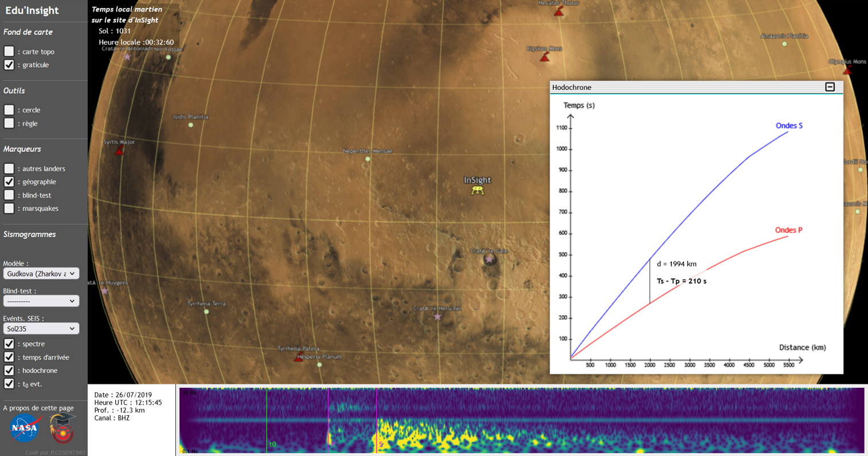Screen dimensions: 868x456
Task: Click the P-wave magenta line on spectrogram
Action: pyautogui.click(x=329, y=420)
